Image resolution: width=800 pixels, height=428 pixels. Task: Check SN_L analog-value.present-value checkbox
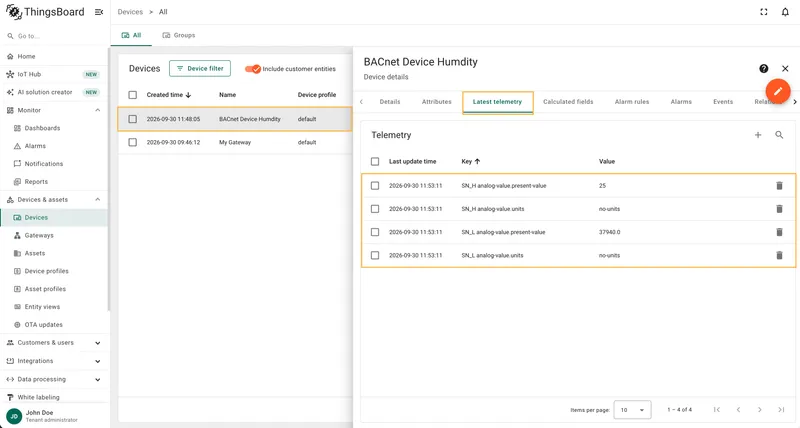pos(375,232)
